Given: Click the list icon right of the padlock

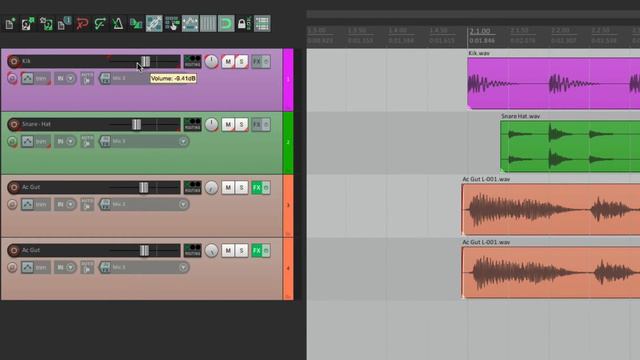Looking at the screenshot, I should point(262,24).
